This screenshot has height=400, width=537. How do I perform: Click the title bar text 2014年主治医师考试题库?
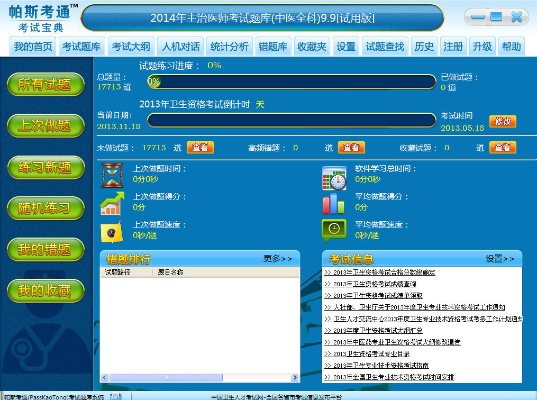(x=262, y=18)
